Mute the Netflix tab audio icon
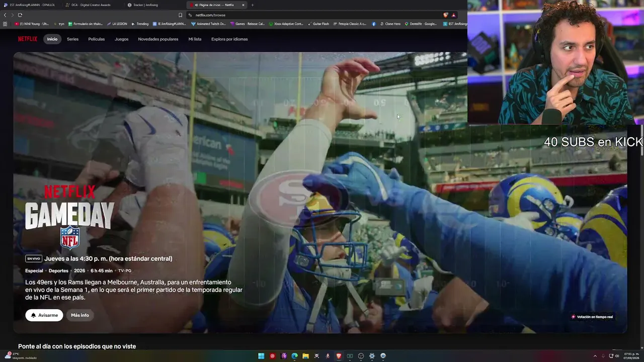 (196, 5)
